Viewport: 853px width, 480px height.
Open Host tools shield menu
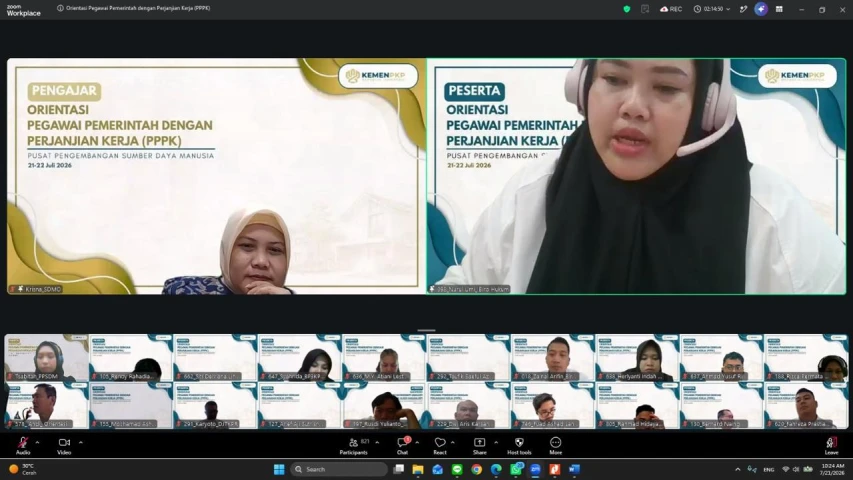point(519,445)
